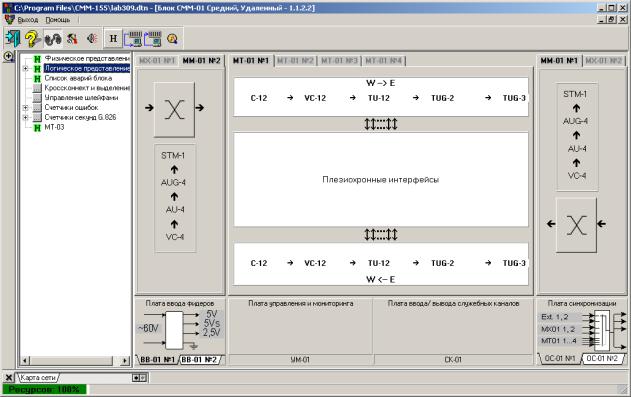Viewport: 631px width, 397px height.
Task: Click the left cross-connect X block
Action: [174, 109]
